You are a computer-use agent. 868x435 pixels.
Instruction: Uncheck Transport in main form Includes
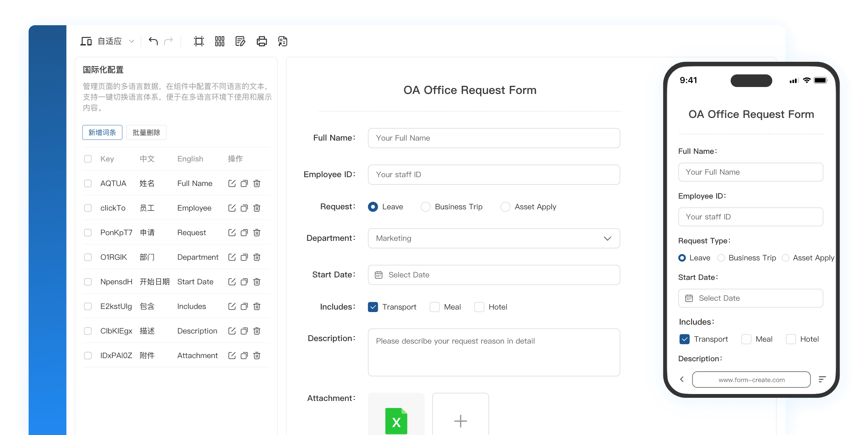(x=373, y=307)
